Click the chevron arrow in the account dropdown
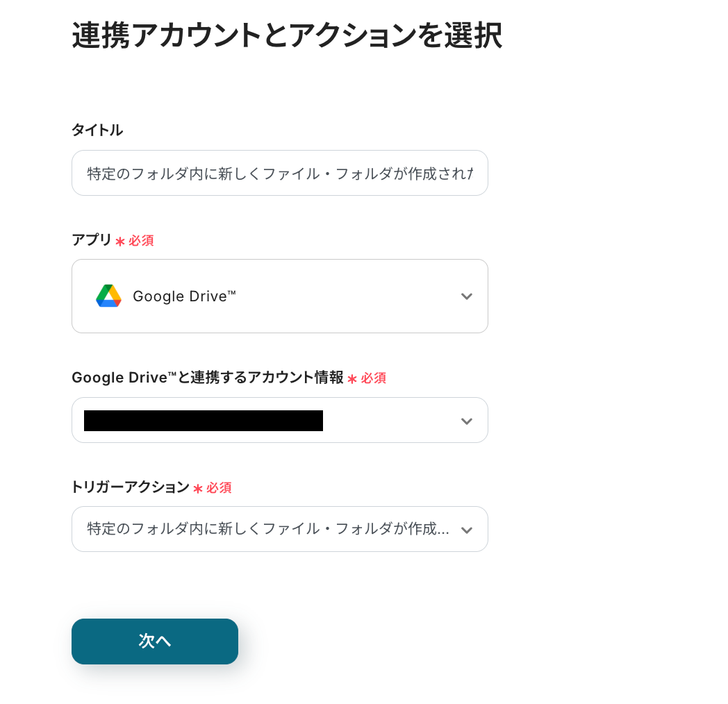This screenshot has height=704, width=728. click(x=467, y=421)
